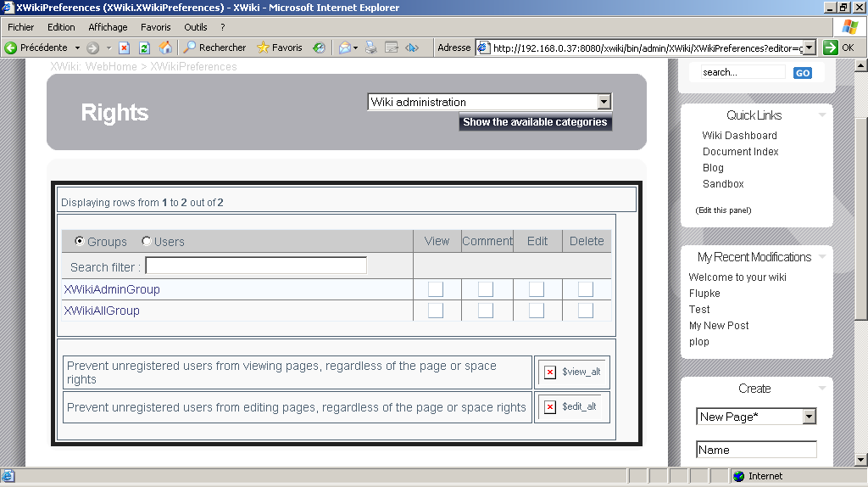Collapse My Recent Modifications panel
Viewport: 868px width, 487px height.
[822, 256]
